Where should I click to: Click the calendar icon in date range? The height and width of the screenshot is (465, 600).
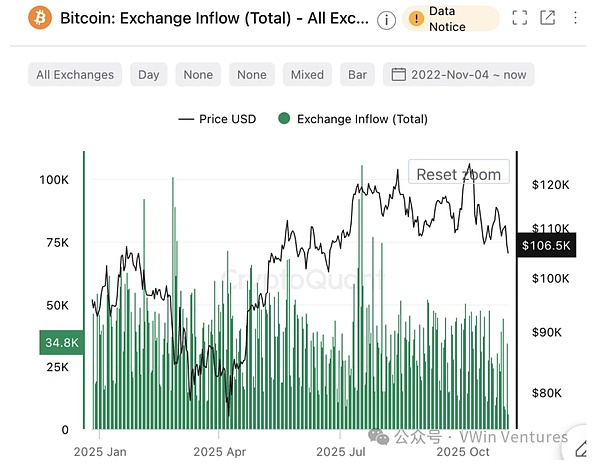point(398,74)
